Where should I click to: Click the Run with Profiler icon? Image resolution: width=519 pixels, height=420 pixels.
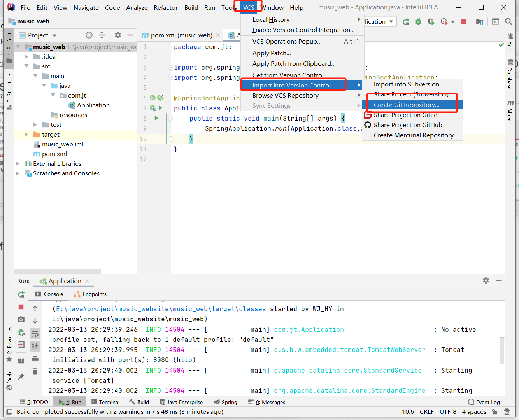(x=444, y=21)
